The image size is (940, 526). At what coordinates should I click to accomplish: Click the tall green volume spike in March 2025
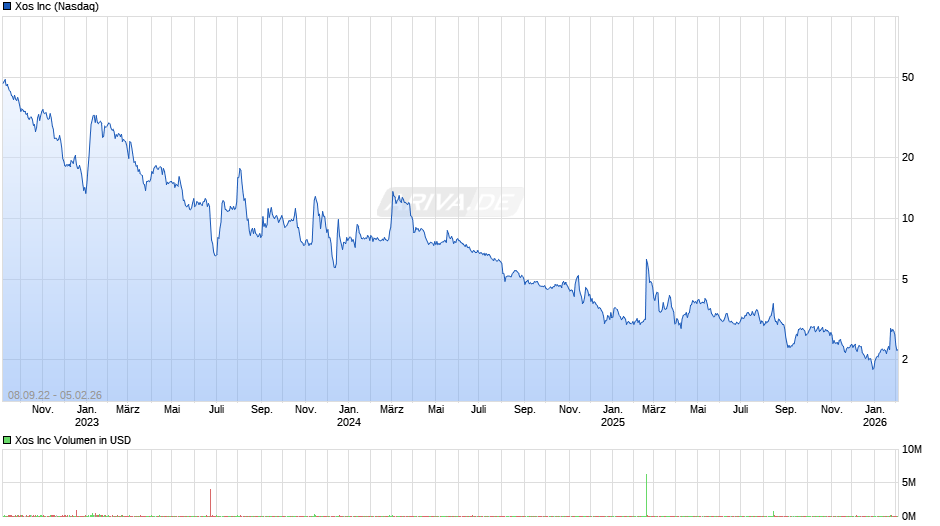point(646,495)
